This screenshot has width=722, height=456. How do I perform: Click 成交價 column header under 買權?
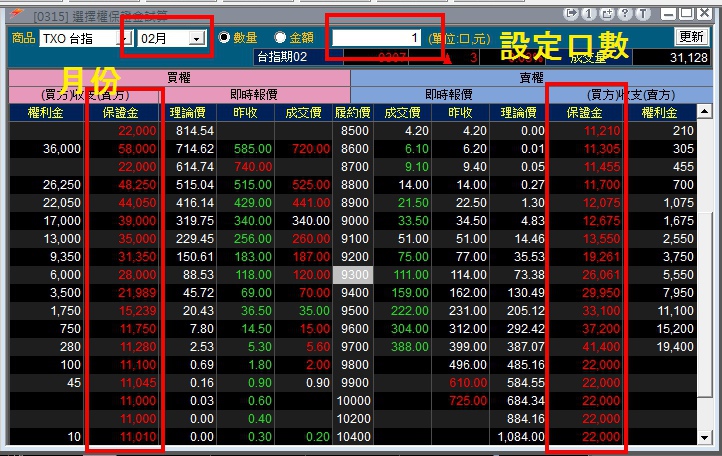(x=303, y=112)
